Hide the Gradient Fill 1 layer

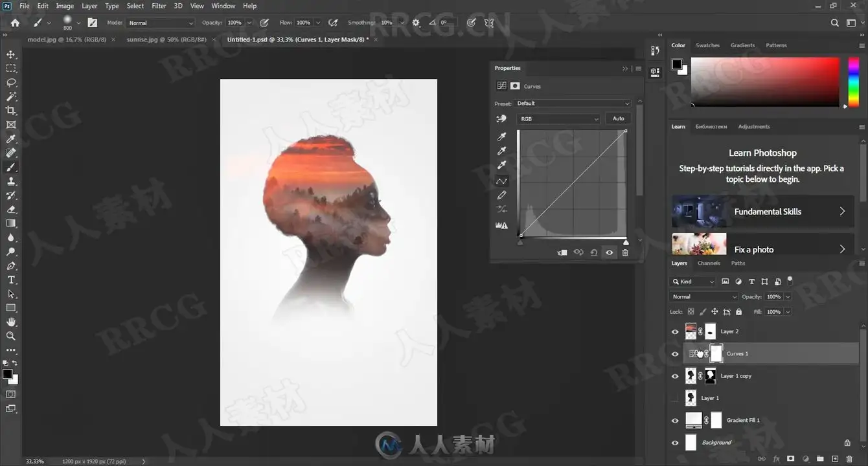click(x=675, y=420)
